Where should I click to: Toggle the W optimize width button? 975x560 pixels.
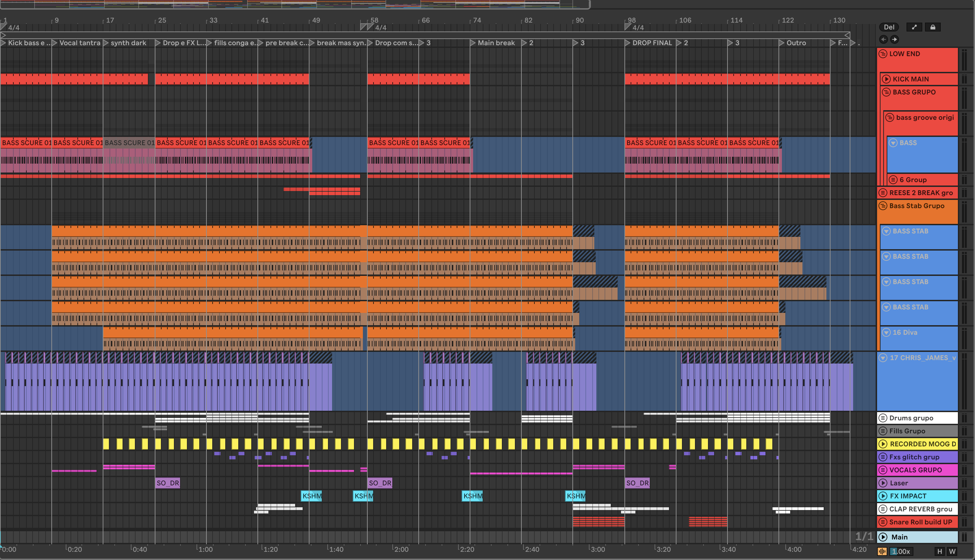(x=952, y=551)
